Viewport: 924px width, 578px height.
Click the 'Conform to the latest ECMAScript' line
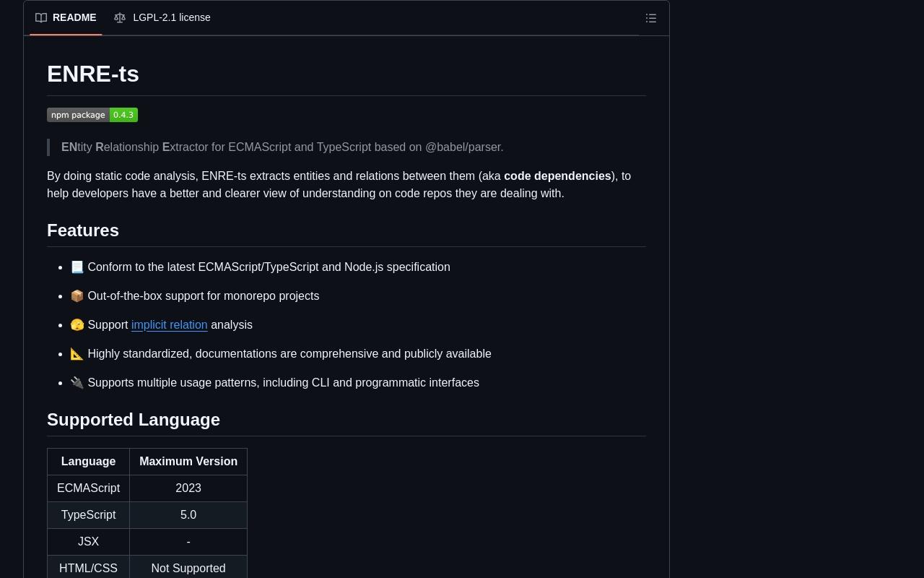pos(261,267)
